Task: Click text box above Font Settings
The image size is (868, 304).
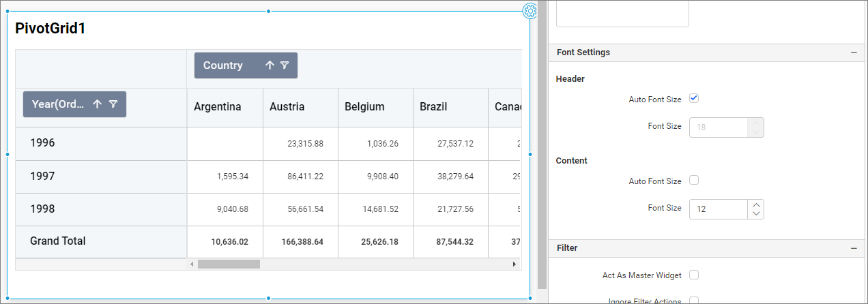Action: pyautogui.click(x=622, y=14)
